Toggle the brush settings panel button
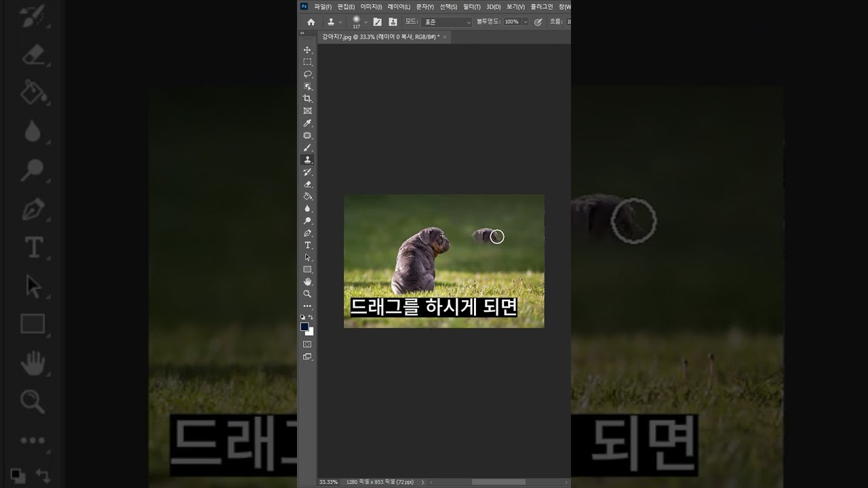This screenshot has width=868, height=488. click(378, 22)
